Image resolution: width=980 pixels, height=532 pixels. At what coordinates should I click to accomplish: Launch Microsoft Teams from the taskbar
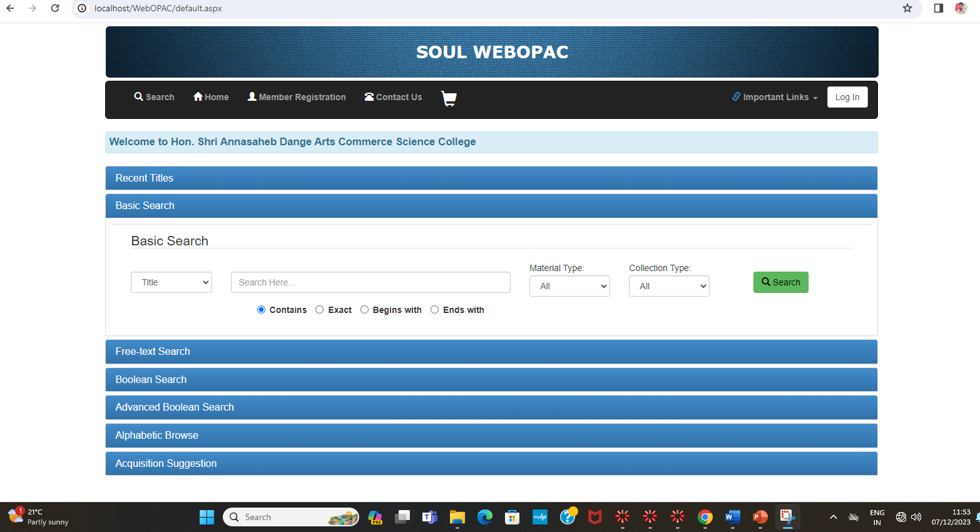430,517
